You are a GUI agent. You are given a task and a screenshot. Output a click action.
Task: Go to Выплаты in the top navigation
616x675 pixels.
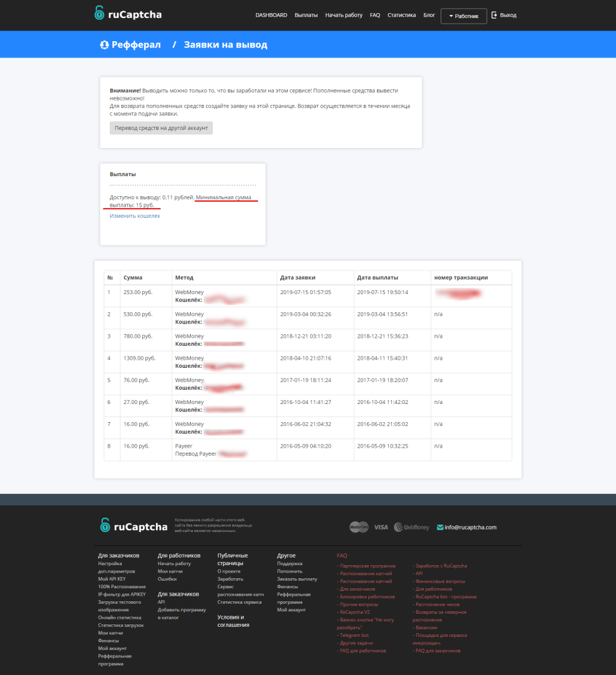(306, 15)
